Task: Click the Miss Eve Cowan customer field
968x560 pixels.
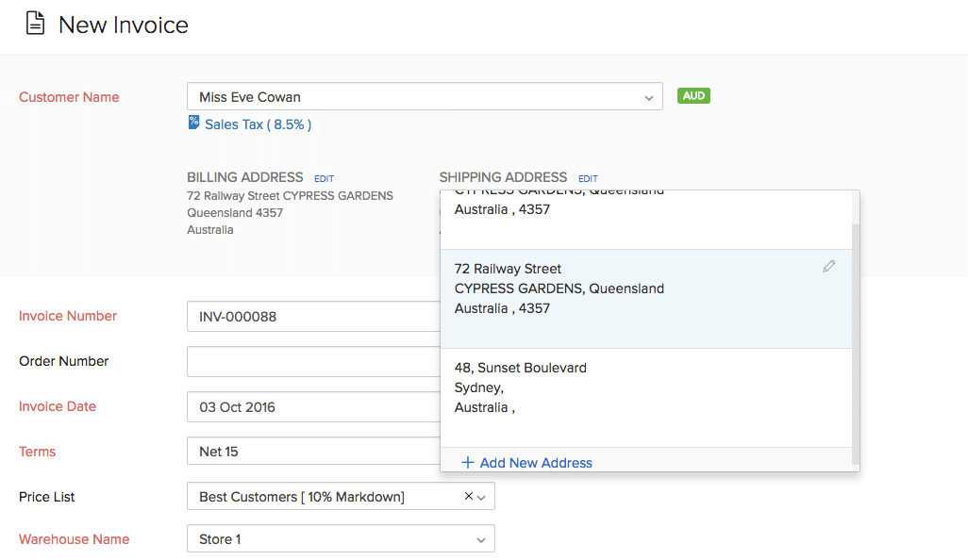Action: click(377, 96)
